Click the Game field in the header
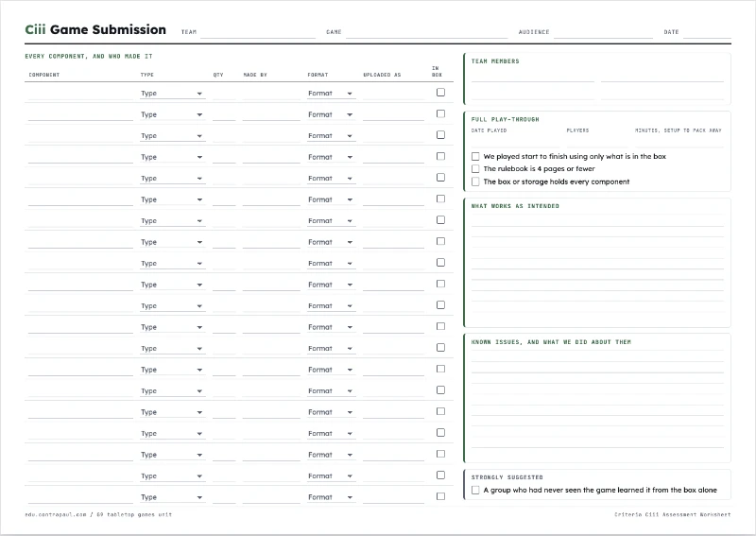 click(x=427, y=32)
